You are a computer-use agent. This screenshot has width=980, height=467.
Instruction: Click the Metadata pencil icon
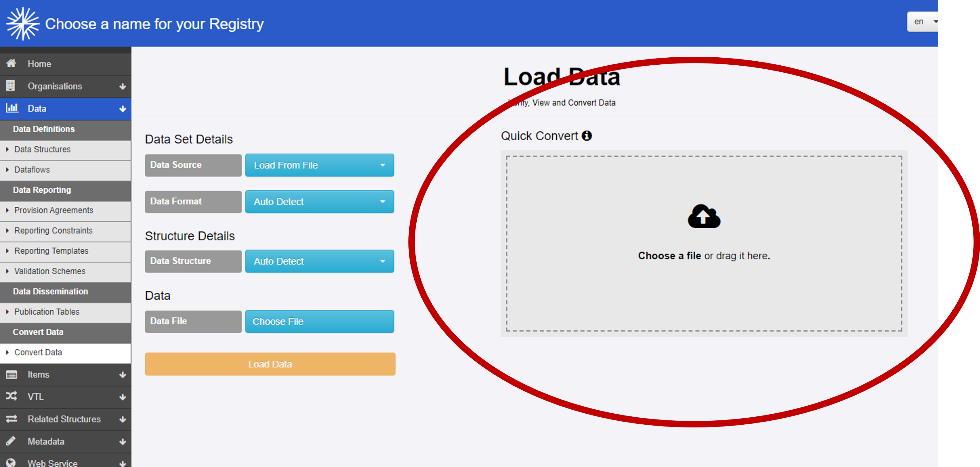(11, 441)
